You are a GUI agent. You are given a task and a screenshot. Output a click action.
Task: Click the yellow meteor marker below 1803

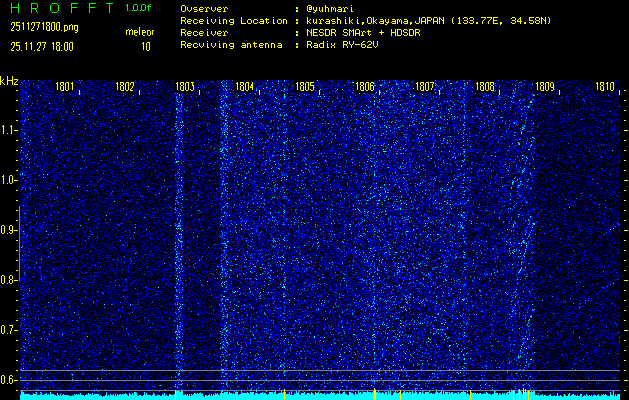click(x=176, y=394)
